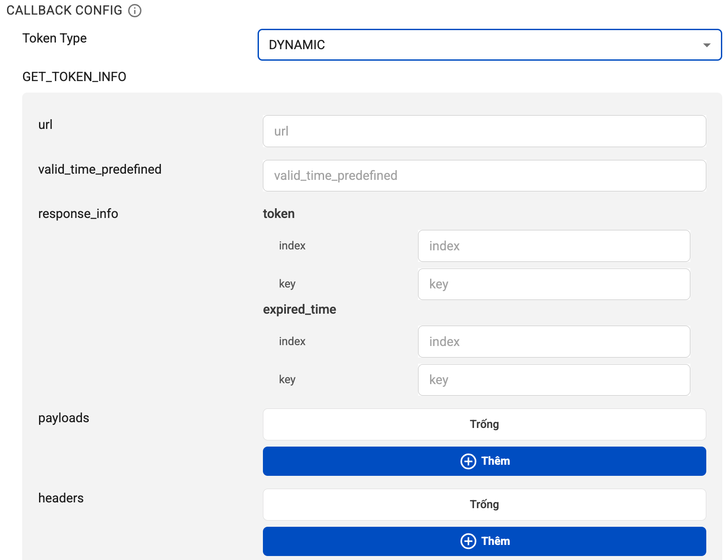Click the Thêm button under headers
728x560 pixels.
click(484, 541)
